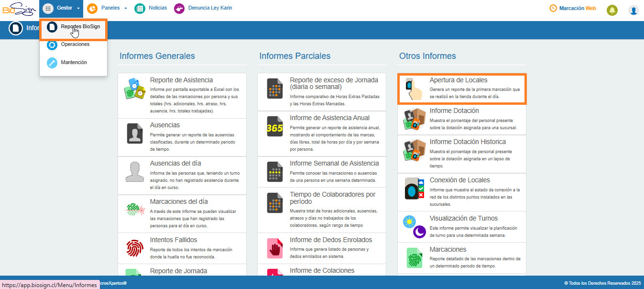Viewport: 644px width, 289px height.
Task: Click the Marcación Web clock icon
Action: pos(553,8)
